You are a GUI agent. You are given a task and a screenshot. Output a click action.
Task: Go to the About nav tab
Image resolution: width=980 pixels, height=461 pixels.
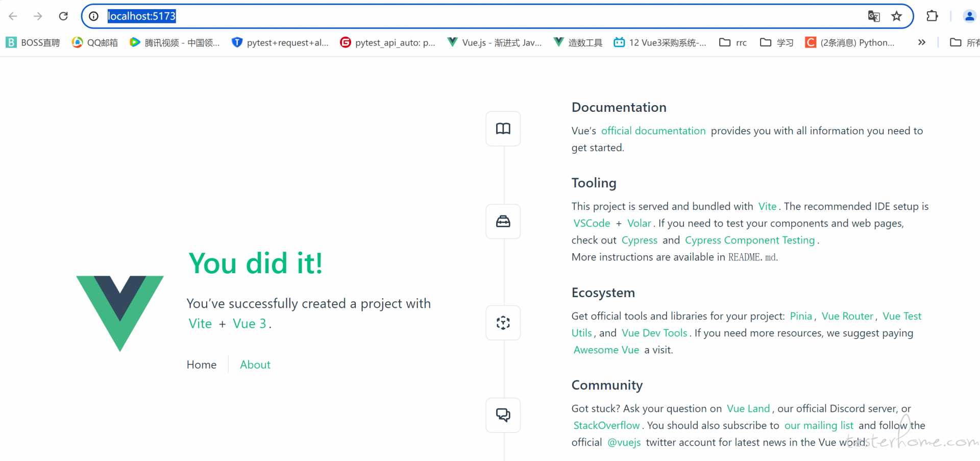coord(255,365)
